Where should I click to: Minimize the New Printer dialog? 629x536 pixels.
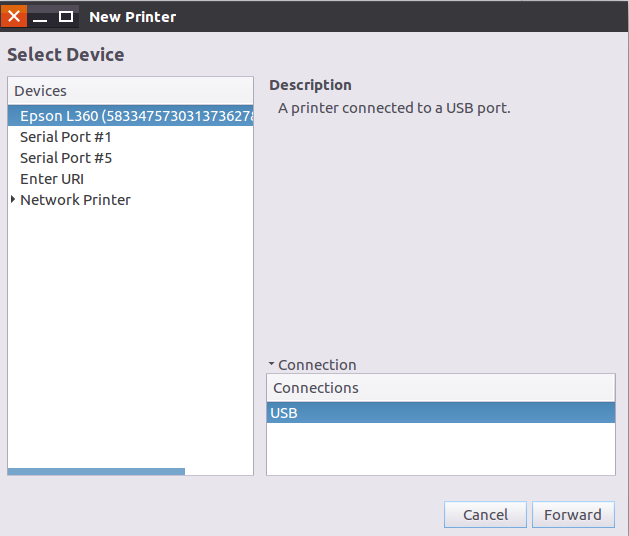(x=40, y=17)
